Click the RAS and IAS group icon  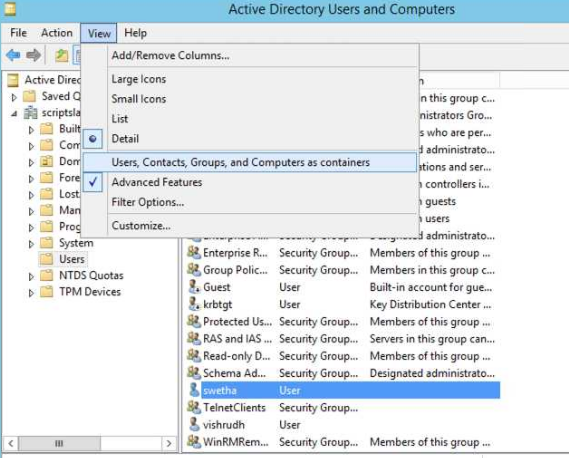click(194, 339)
